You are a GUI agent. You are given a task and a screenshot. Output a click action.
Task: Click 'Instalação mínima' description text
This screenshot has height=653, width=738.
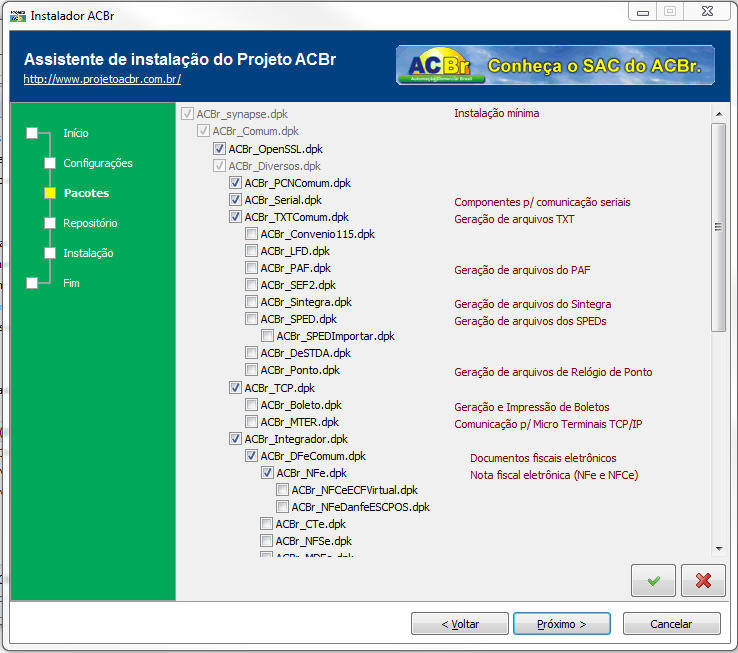[497, 113]
